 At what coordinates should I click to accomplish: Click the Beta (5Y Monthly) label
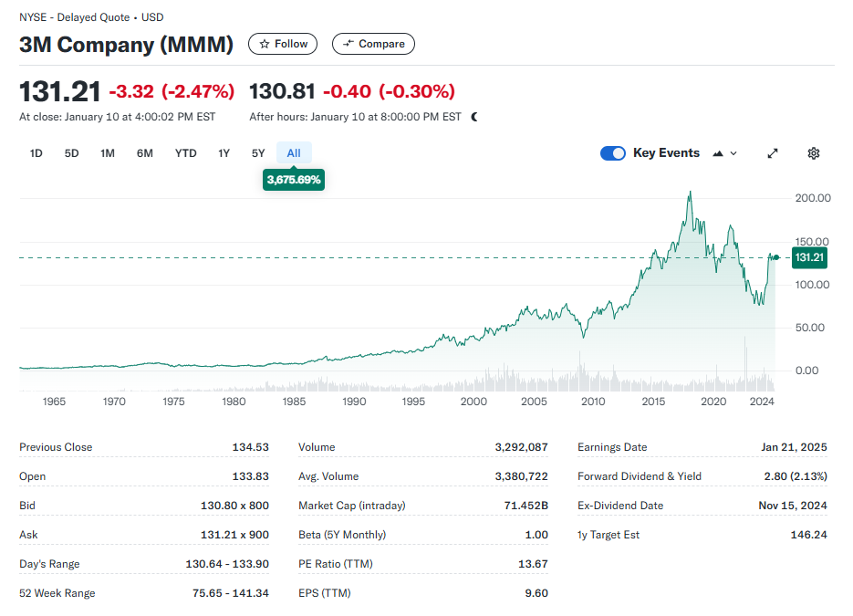point(342,535)
